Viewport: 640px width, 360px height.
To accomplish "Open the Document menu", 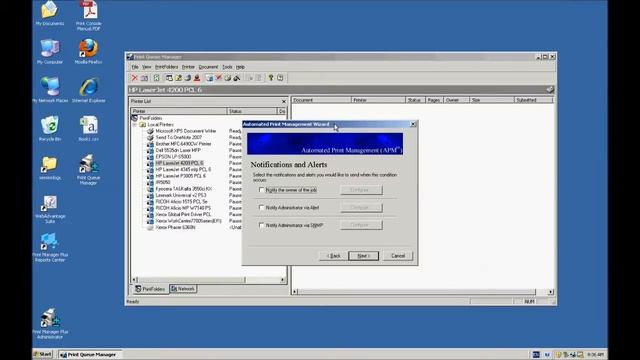I will point(208,67).
